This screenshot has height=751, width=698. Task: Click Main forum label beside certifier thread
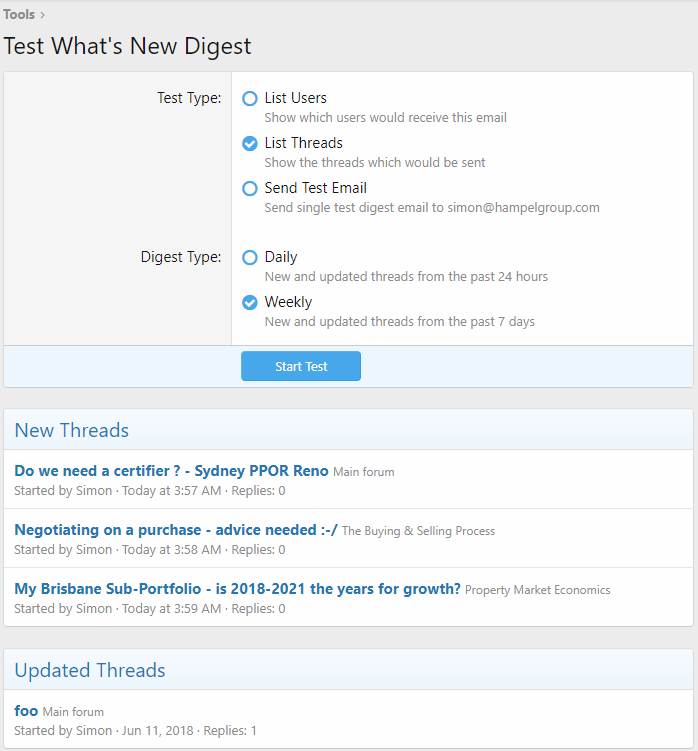[x=363, y=472]
